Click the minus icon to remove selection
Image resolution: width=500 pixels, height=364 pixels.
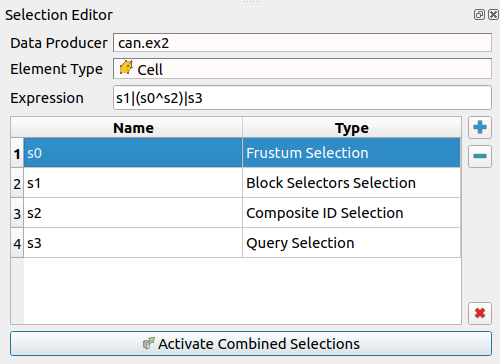pyautogui.click(x=480, y=156)
